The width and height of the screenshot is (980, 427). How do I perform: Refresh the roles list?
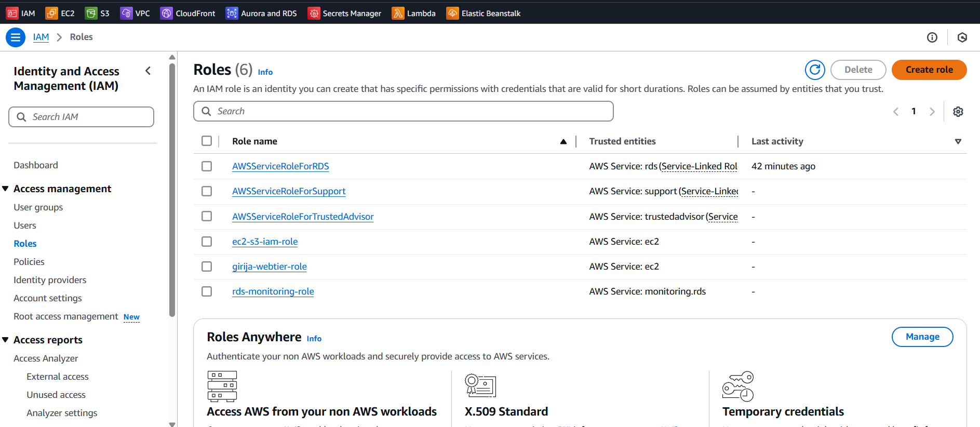coord(815,70)
